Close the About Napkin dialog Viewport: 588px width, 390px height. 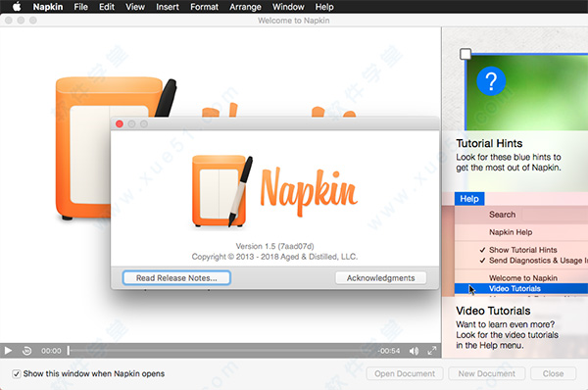click(x=120, y=123)
